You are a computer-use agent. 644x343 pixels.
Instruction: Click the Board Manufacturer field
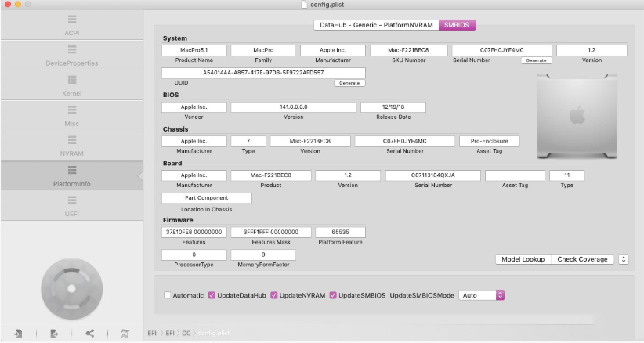pos(194,175)
